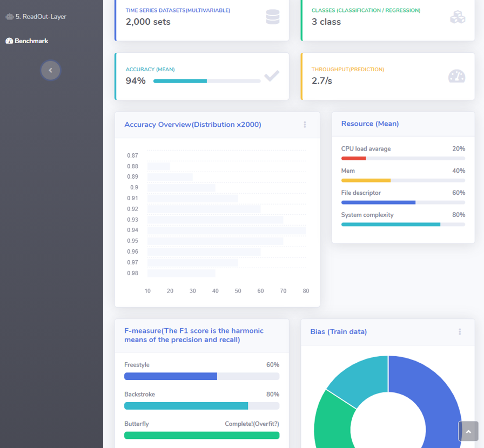Click the '3 class' value
The height and width of the screenshot is (448, 484).
click(326, 22)
